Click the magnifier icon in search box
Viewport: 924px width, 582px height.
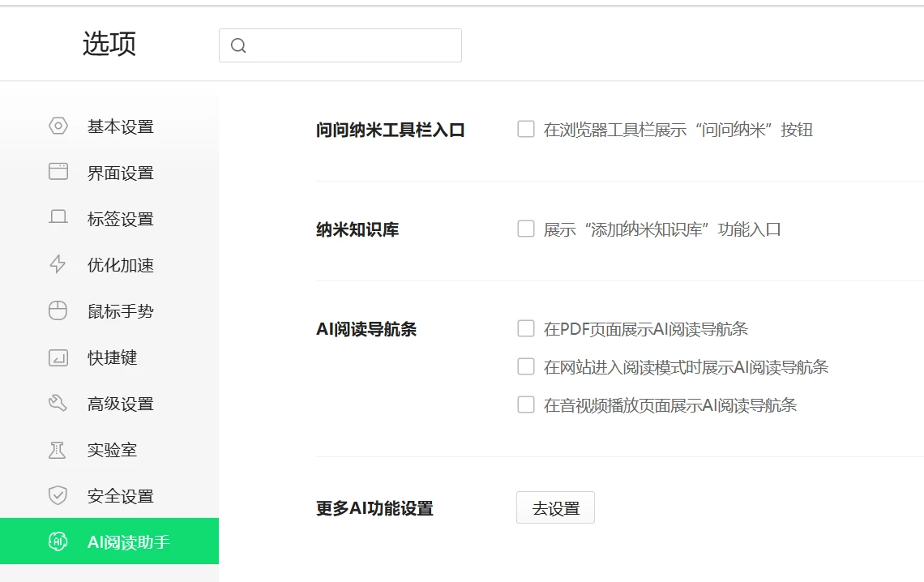tap(237, 45)
